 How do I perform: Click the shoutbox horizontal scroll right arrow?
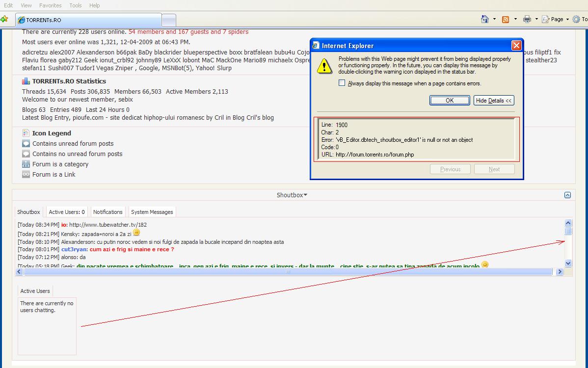[560, 272]
